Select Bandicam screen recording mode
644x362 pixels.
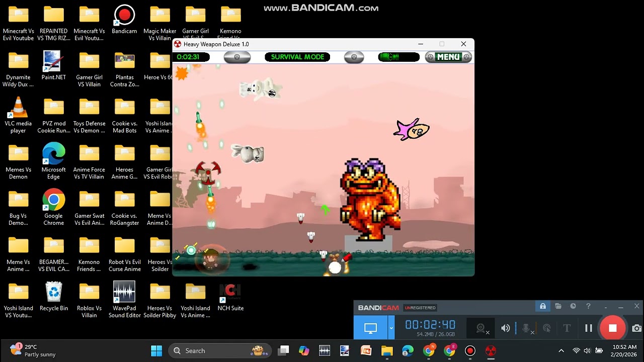(x=370, y=328)
